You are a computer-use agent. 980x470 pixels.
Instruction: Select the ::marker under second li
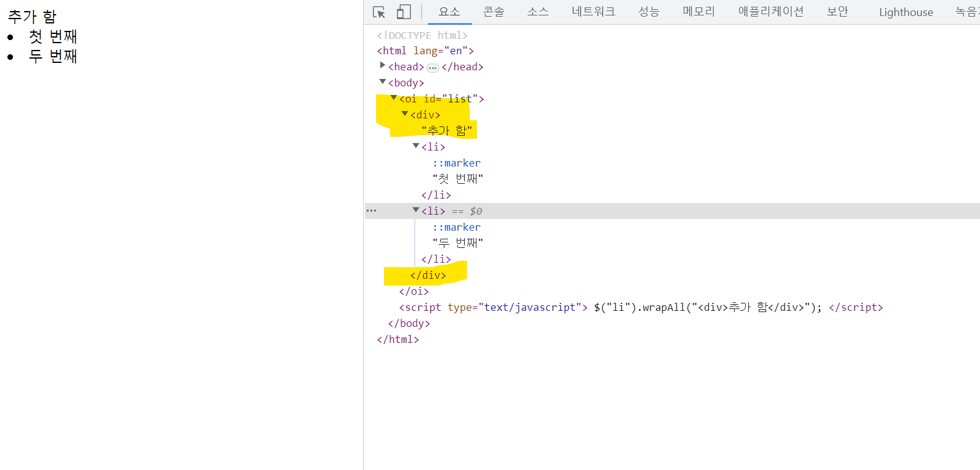457,227
